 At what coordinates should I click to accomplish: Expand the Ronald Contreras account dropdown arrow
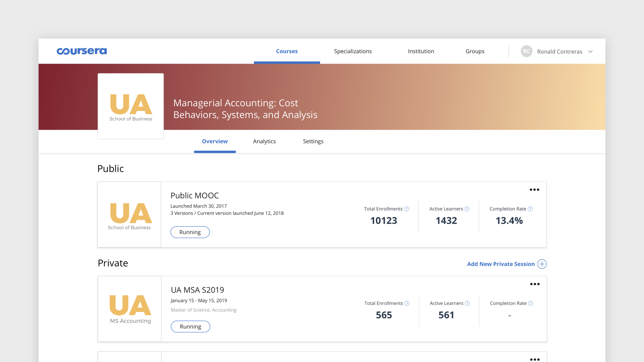(x=590, y=52)
